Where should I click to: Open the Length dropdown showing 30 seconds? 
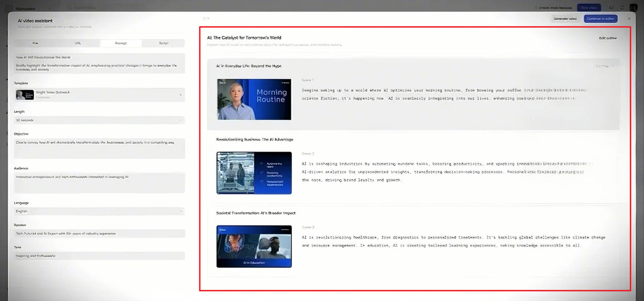click(x=100, y=120)
